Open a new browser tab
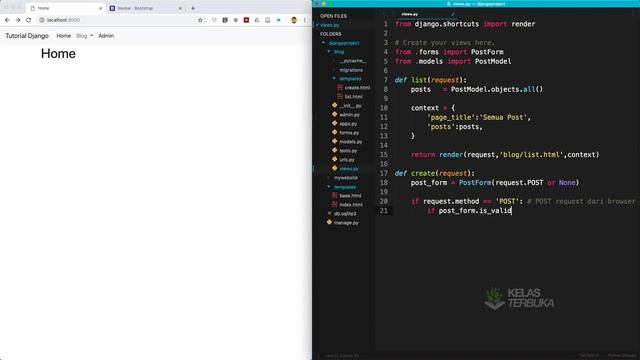640x360 pixels. (x=193, y=8)
